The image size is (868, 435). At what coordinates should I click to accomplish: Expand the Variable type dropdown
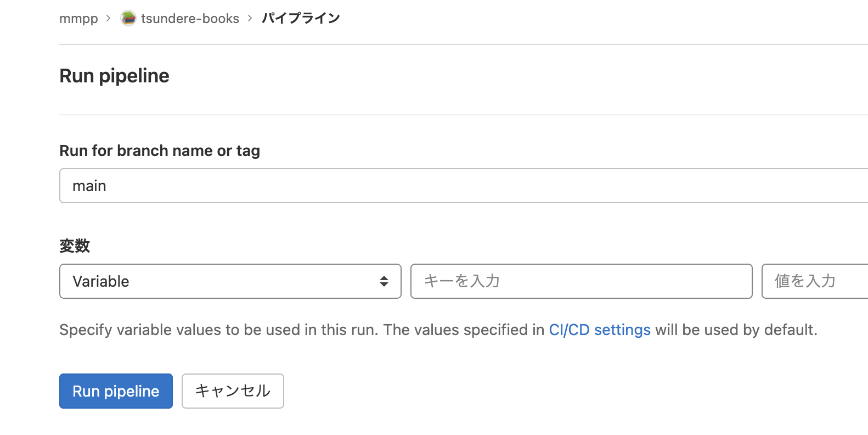coord(230,281)
